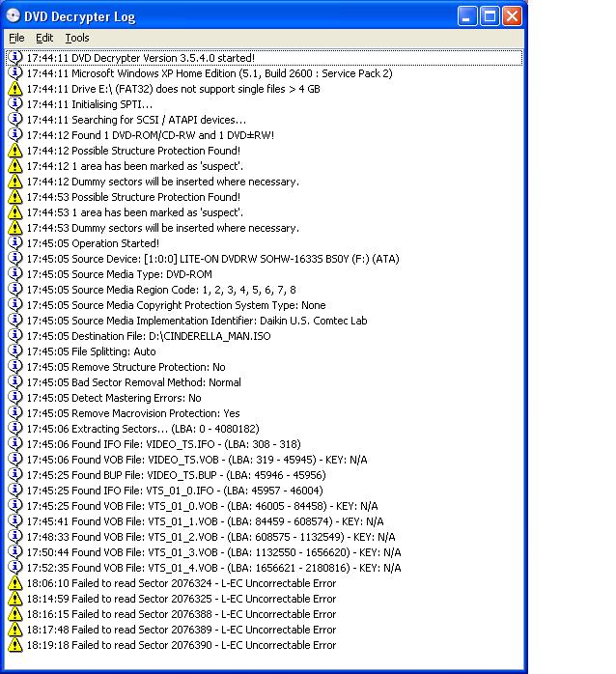
Task: Select 'Bad Sector Removal Method: Normal' line
Action: (133, 382)
